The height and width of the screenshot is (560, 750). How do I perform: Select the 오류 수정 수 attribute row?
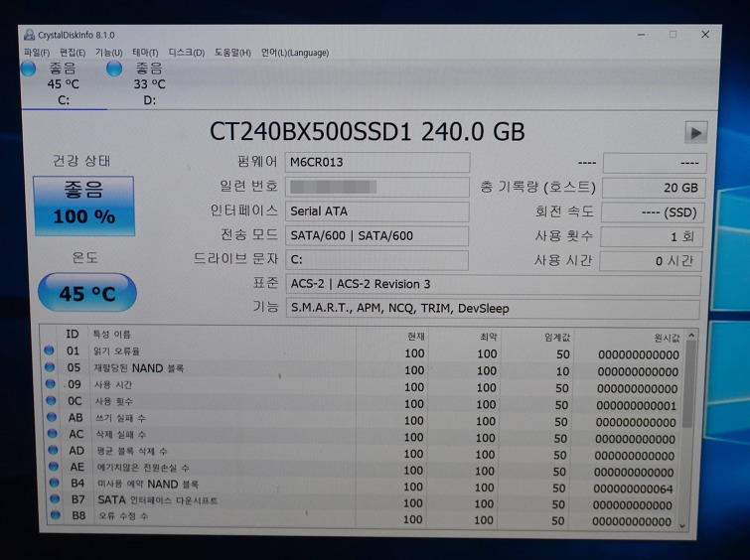(363, 518)
